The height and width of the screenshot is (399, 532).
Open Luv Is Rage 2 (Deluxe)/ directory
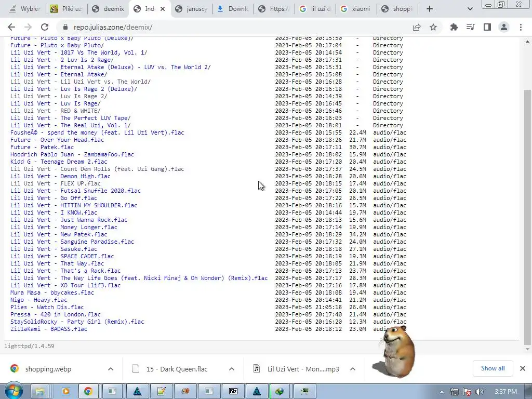pos(74,89)
